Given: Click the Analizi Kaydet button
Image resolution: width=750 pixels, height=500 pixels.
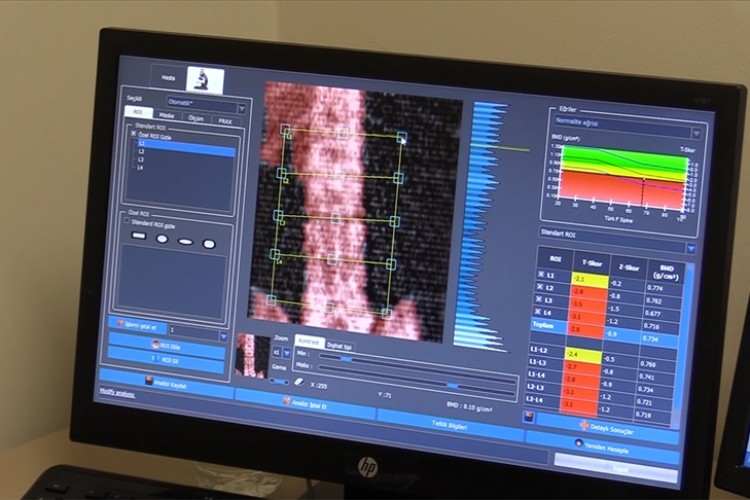Looking at the screenshot, I should pyautogui.click(x=166, y=384).
